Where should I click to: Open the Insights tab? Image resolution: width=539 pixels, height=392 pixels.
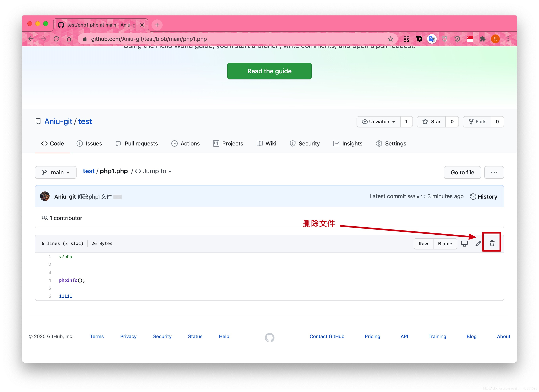(348, 144)
